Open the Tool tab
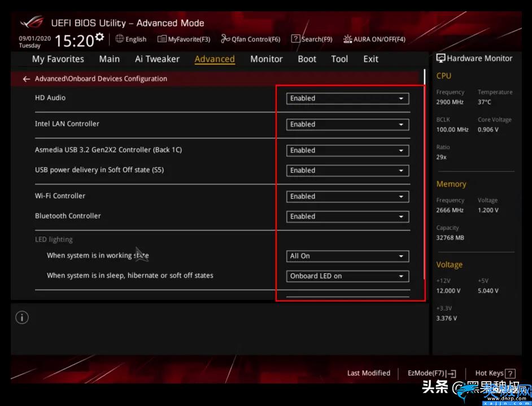Screen dimensions: 532x406 (339, 59)
